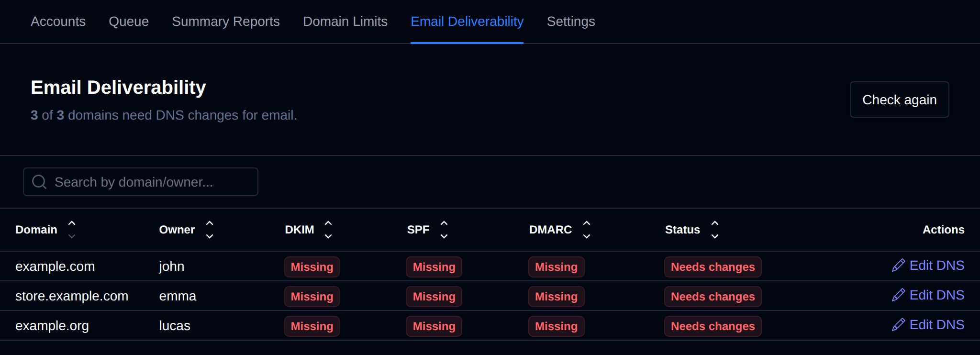The height and width of the screenshot is (355, 980).
Task: Open the Accounts tab
Action: click(58, 22)
